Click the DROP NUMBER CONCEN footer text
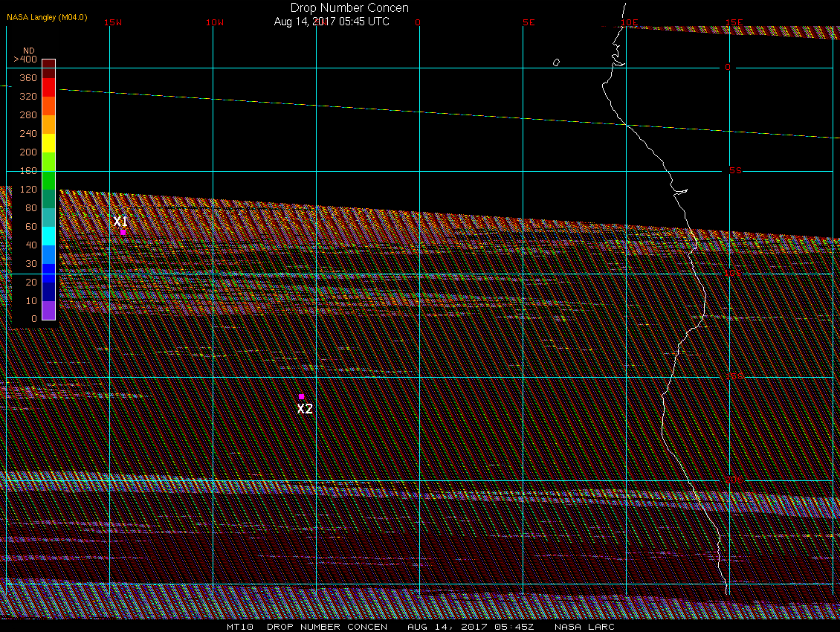840x632 pixels. coord(327,627)
